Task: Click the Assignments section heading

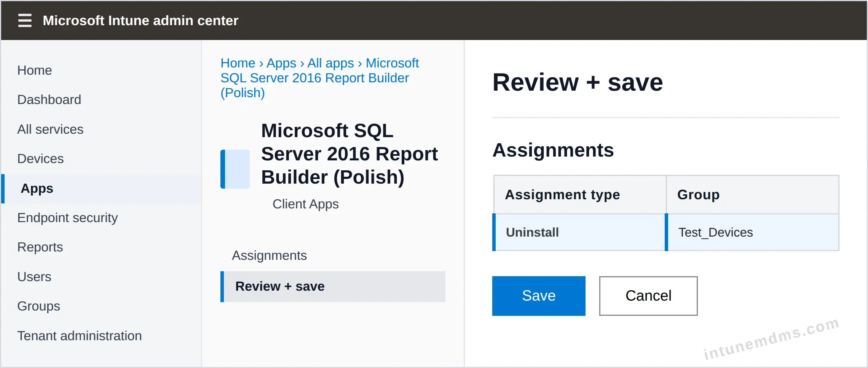Action: coord(553,150)
